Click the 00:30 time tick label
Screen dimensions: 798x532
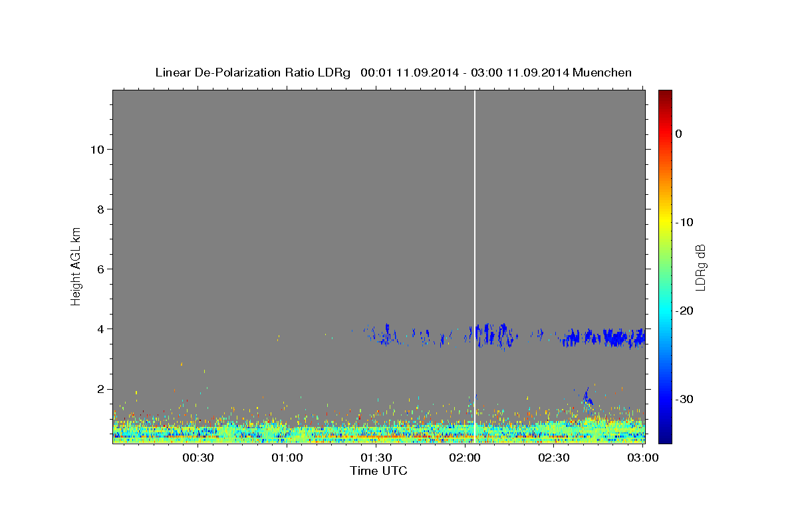(x=198, y=458)
